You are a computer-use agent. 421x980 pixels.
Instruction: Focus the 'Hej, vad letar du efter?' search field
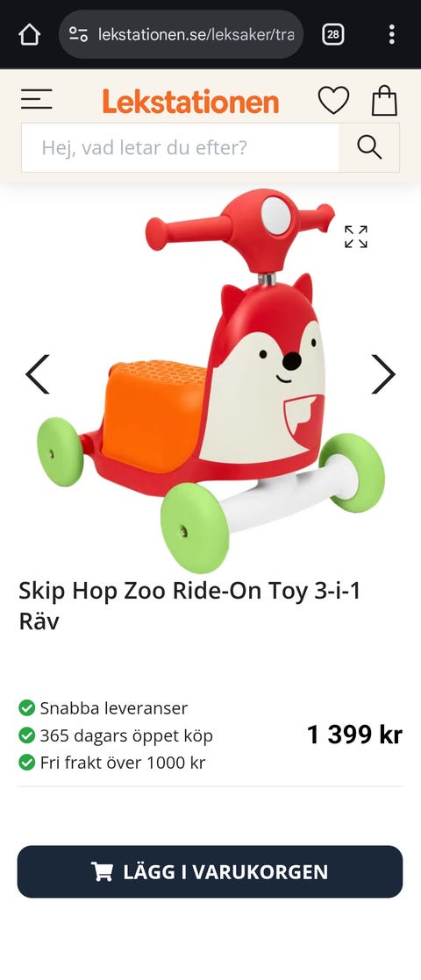(x=180, y=147)
